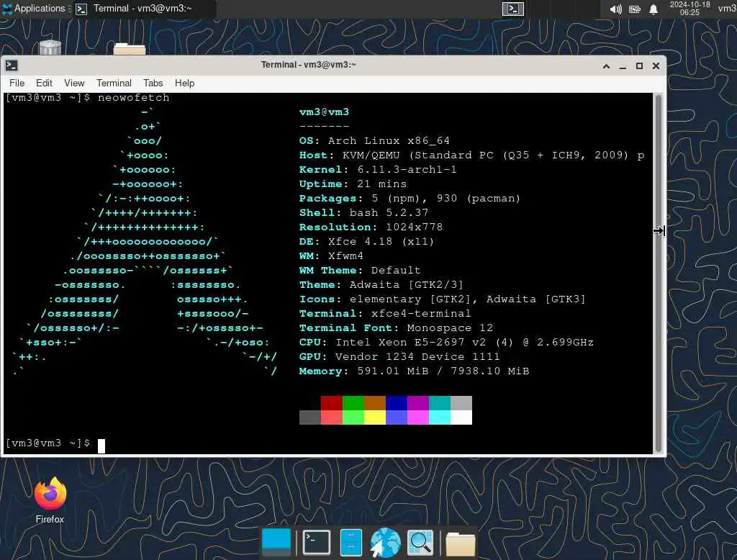Open File Manager cabinet icon in the dock

pos(351,542)
